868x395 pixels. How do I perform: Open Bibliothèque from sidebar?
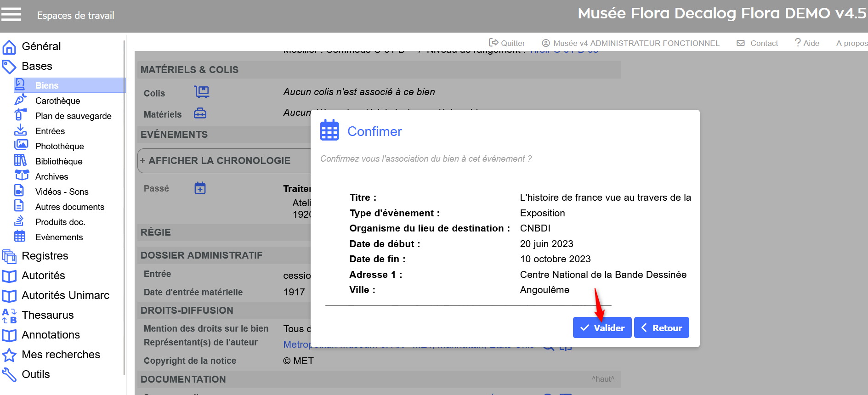(59, 161)
